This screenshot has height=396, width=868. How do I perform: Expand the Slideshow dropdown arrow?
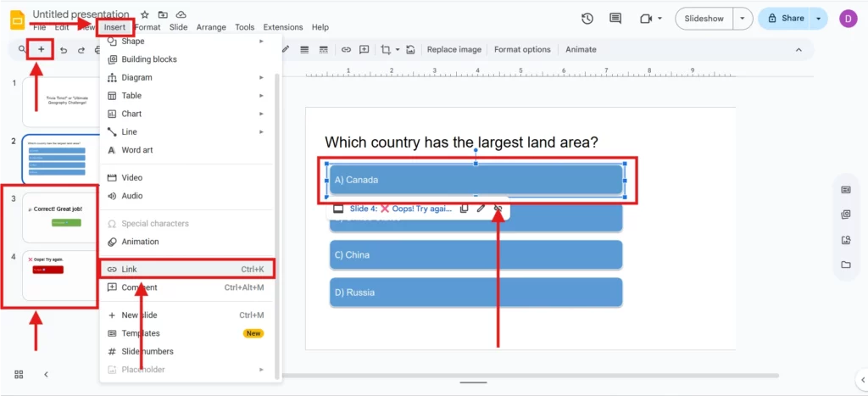point(743,19)
